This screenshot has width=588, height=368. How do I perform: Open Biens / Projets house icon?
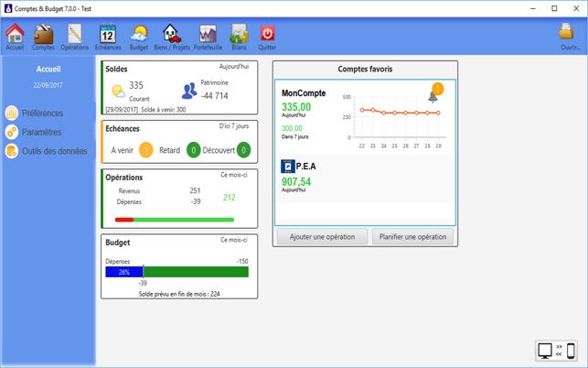172,34
